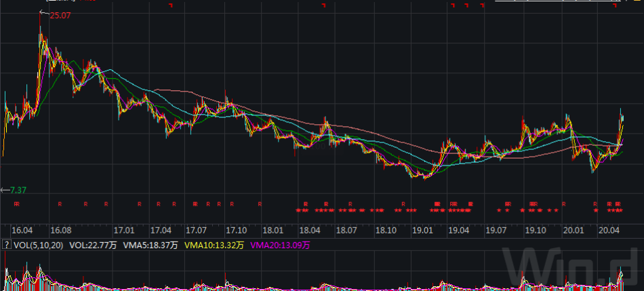This screenshot has width=644, height=291.
Task: Click the rightmost red flag marker at chart top
Action: pyautogui.click(x=616, y=5)
